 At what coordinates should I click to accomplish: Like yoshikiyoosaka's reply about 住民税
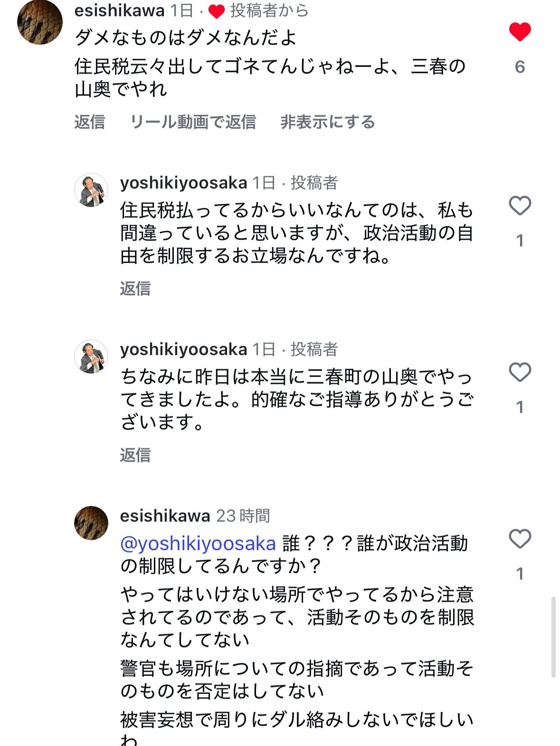click(520, 206)
